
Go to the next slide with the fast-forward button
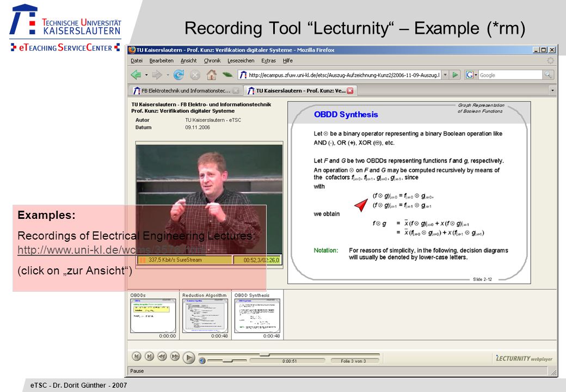click(175, 357)
